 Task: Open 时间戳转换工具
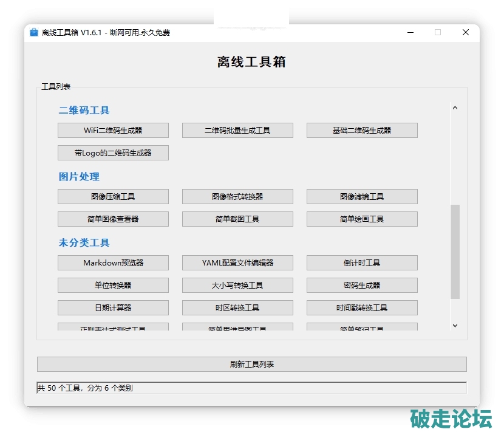(362, 308)
